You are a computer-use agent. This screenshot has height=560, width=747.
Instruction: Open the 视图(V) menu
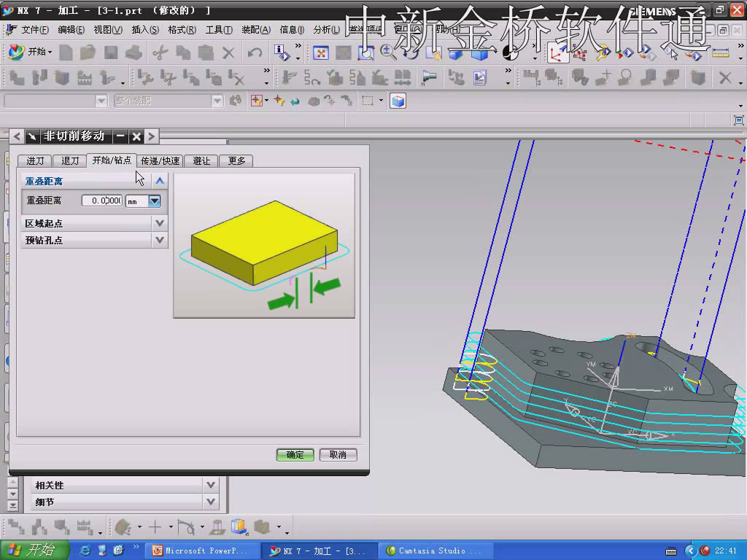point(108,30)
